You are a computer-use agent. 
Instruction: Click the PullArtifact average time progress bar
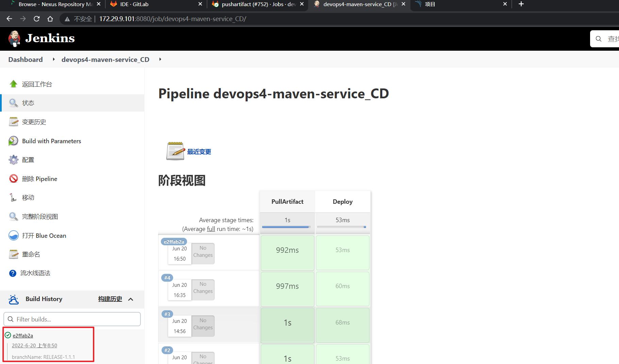click(286, 227)
